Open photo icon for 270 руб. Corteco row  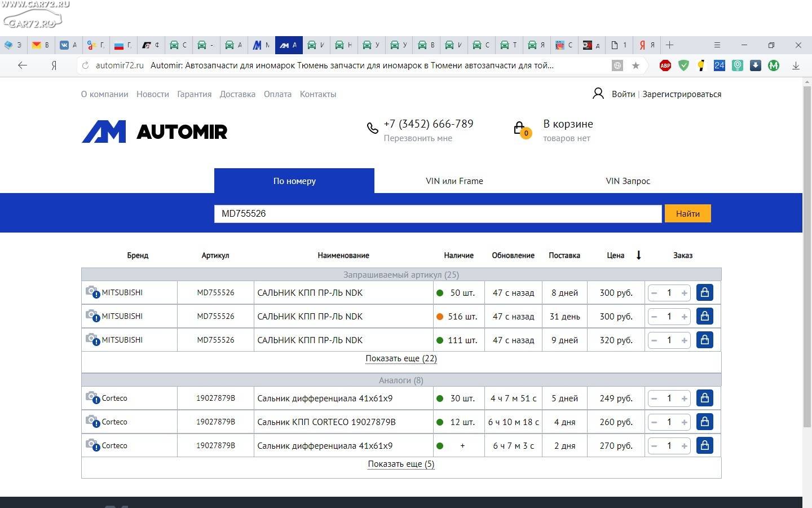[x=92, y=445]
